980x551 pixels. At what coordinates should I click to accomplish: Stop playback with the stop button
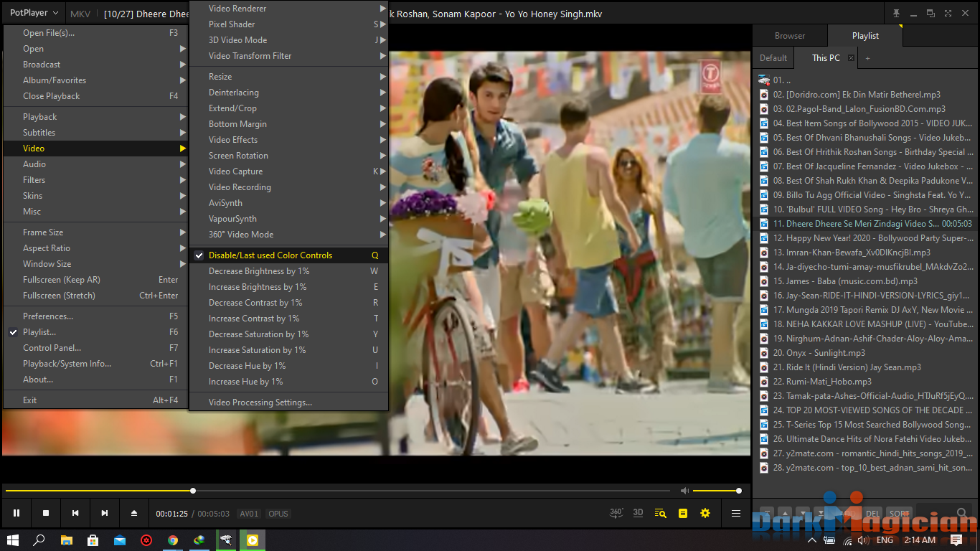click(x=46, y=513)
